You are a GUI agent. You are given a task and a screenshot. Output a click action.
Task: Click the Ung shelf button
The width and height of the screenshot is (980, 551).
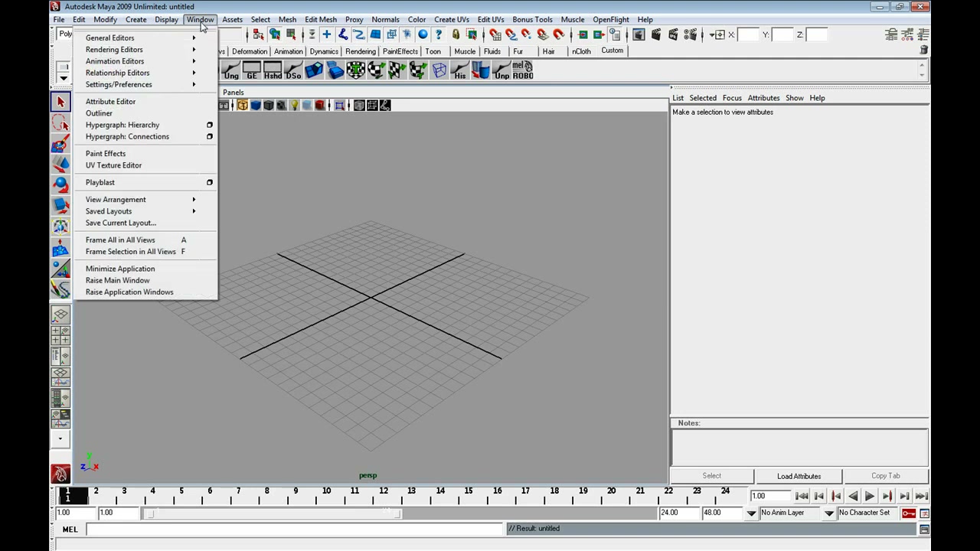pyautogui.click(x=231, y=71)
